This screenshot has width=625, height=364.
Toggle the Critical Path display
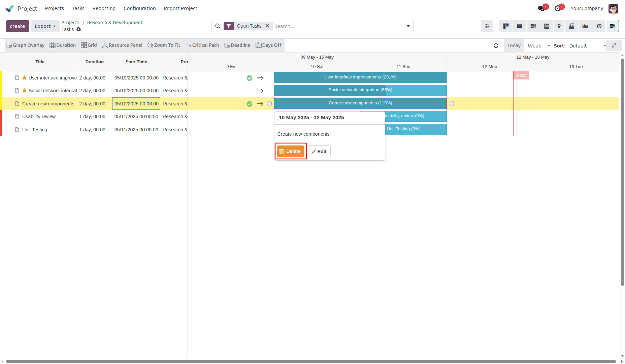[x=202, y=45]
